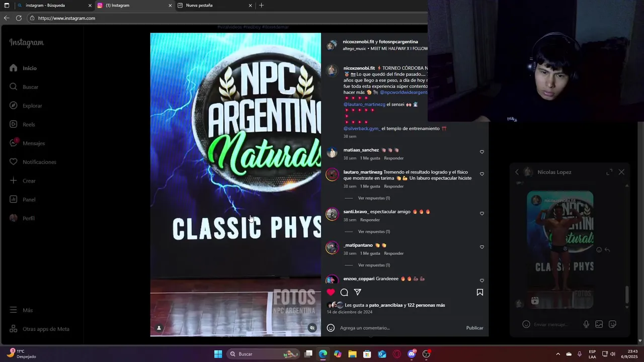Image resolution: width=644 pixels, height=362 pixels.
Task: Click the Enviar mensaje chat field
Action: pyautogui.click(x=556, y=324)
